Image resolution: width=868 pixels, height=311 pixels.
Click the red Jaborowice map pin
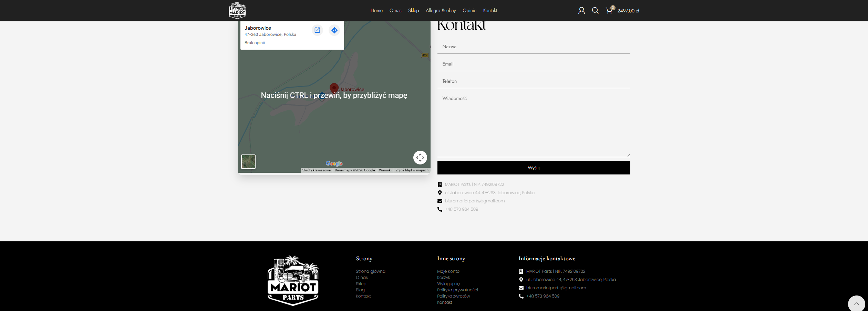coord(334,88)
